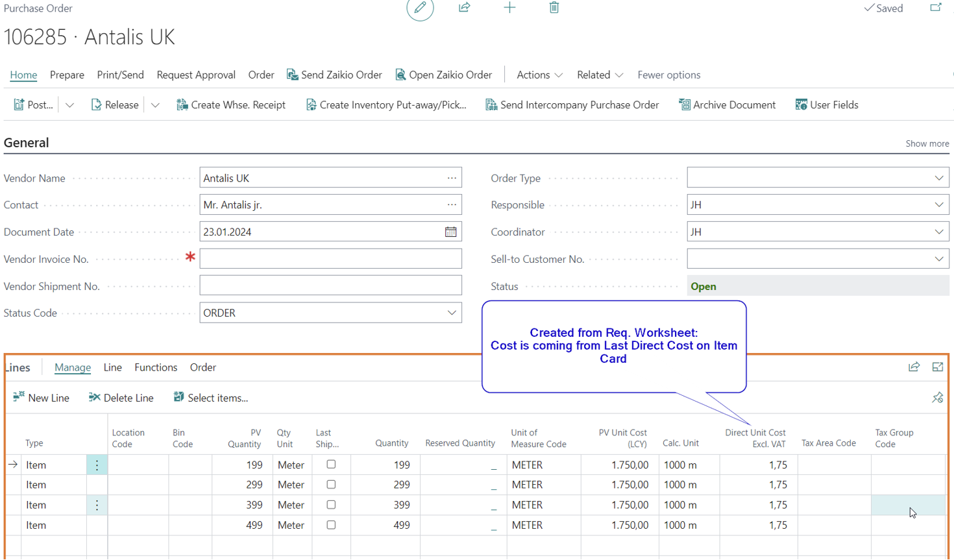
Task: Open the Status Code dropdown
Action: tap(452, 313)
